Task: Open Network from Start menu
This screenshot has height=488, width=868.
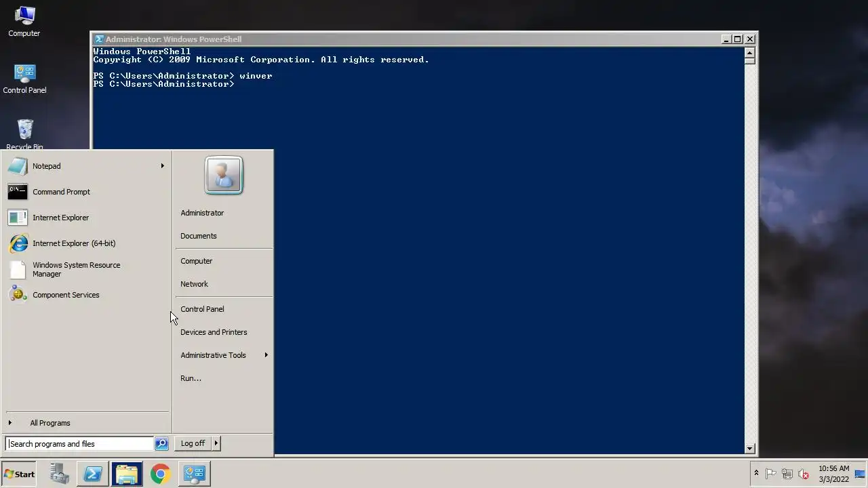Action: click(224, 284)
